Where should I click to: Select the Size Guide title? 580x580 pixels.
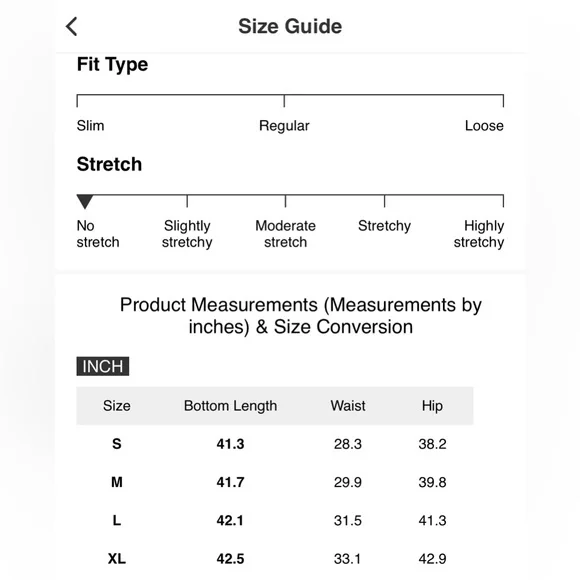(290, 27)
